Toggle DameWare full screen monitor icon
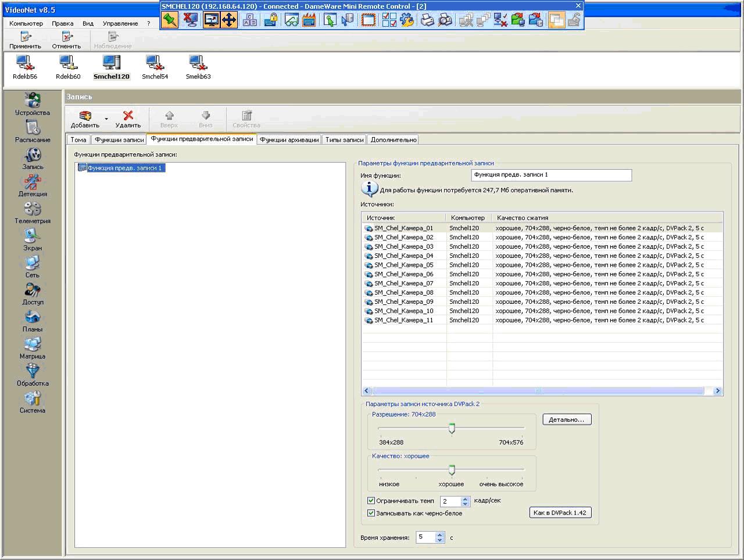 pos(212,20)
